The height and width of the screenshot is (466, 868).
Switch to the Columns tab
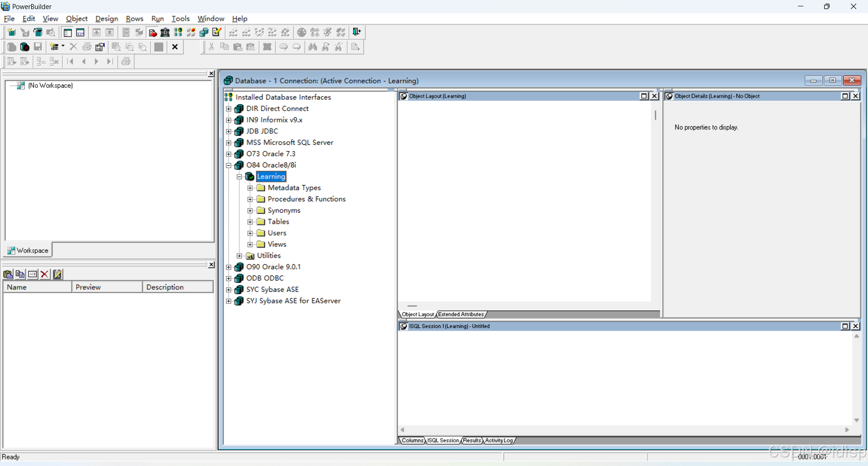tap(412, 440)
